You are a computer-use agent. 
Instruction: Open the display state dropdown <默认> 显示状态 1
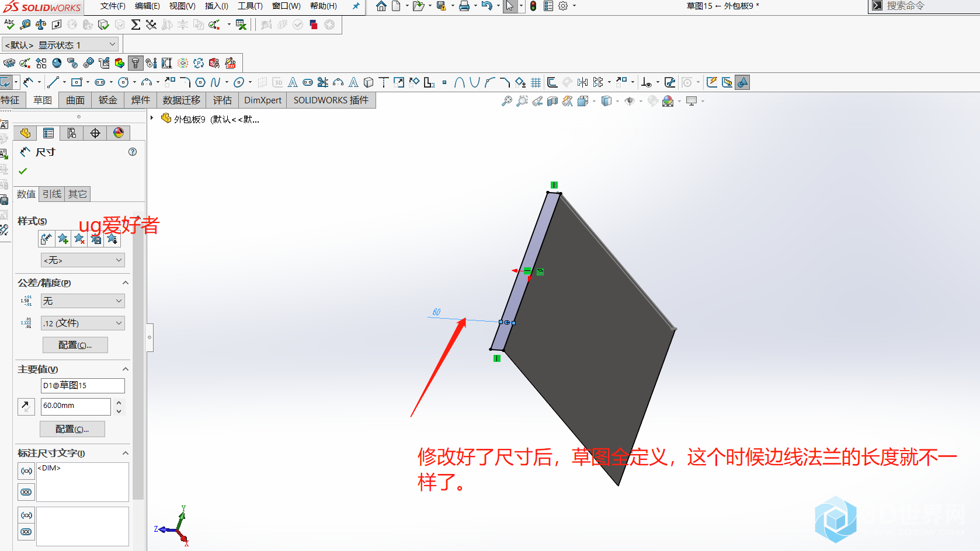pos(61,44)
